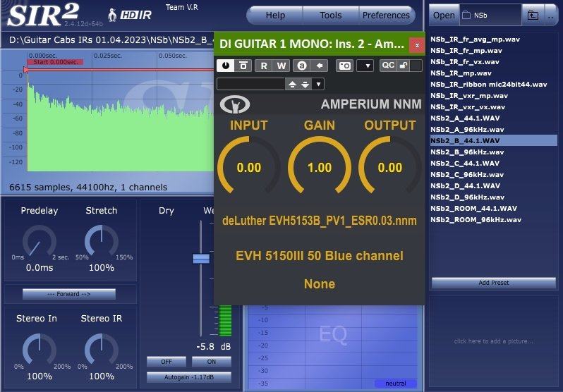Select NSb2_ROOM_44.1.WAV file

(473, 209)
